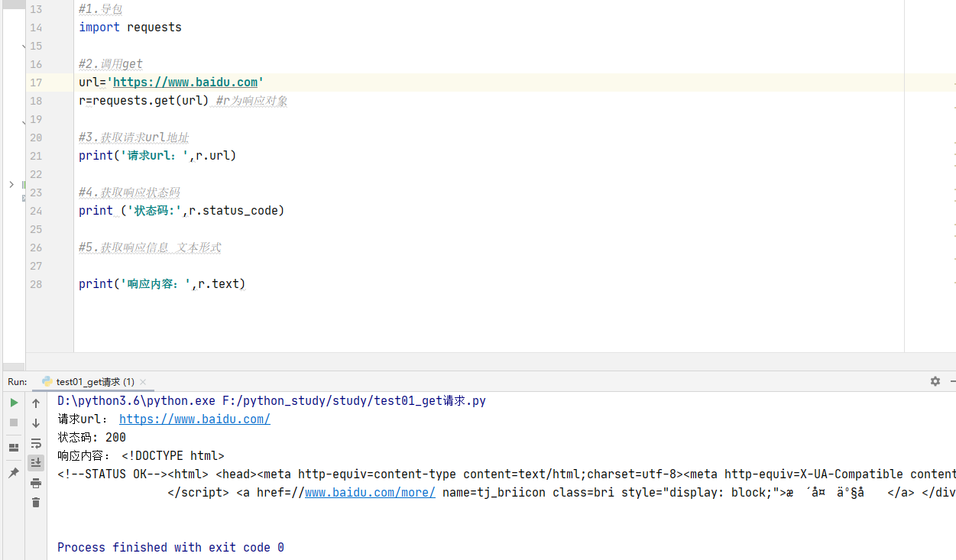The height and width of the screenshot is (560, 956).
Task: Click the '响应内容： <!DOCTYPE html>' output line
Action: 141,455
